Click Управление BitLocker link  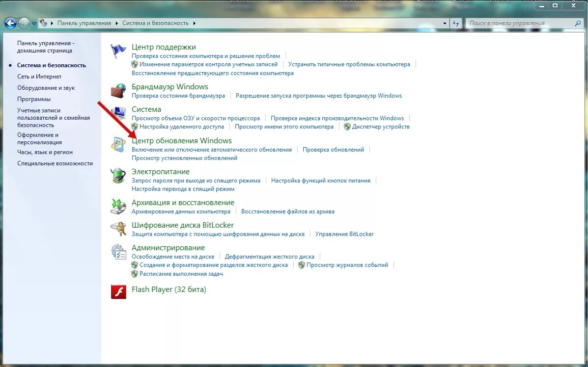coord(344,234)
